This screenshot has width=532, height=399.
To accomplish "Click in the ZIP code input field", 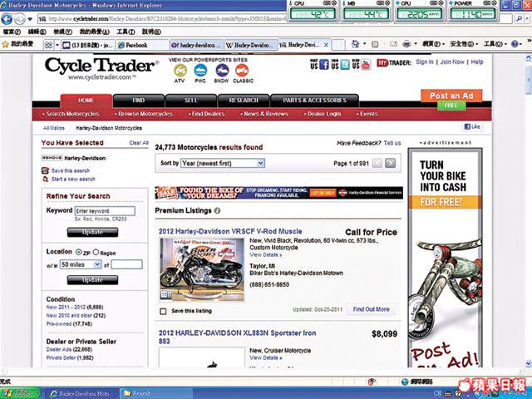I will 127,264.
